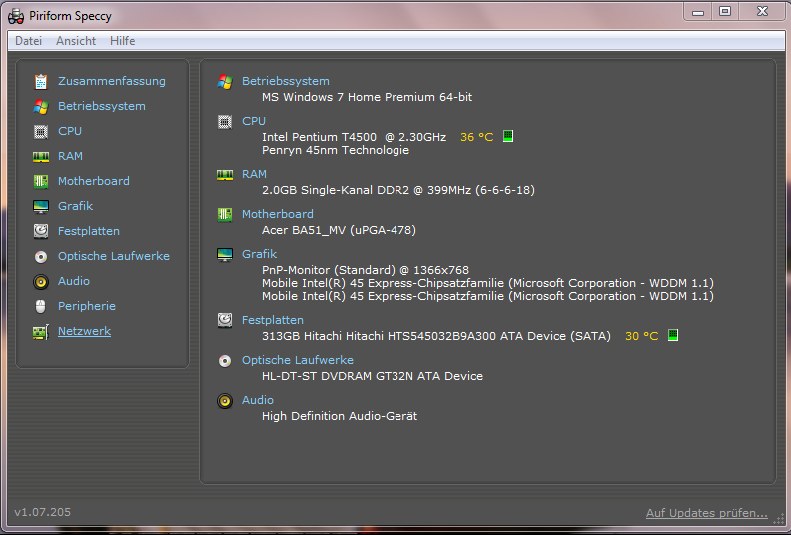The image size is (791, 535).
Task: Click Festplatten heading in summary panel
Action: coord(272,320)
